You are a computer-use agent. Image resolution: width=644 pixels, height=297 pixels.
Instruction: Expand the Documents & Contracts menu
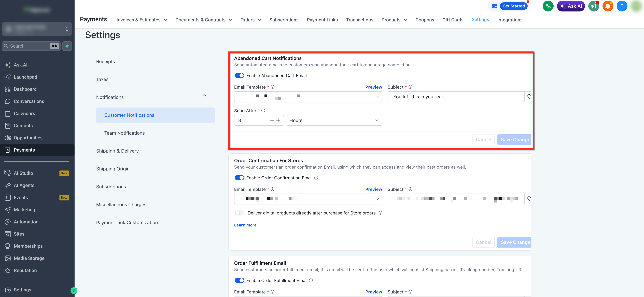(204, 20)
